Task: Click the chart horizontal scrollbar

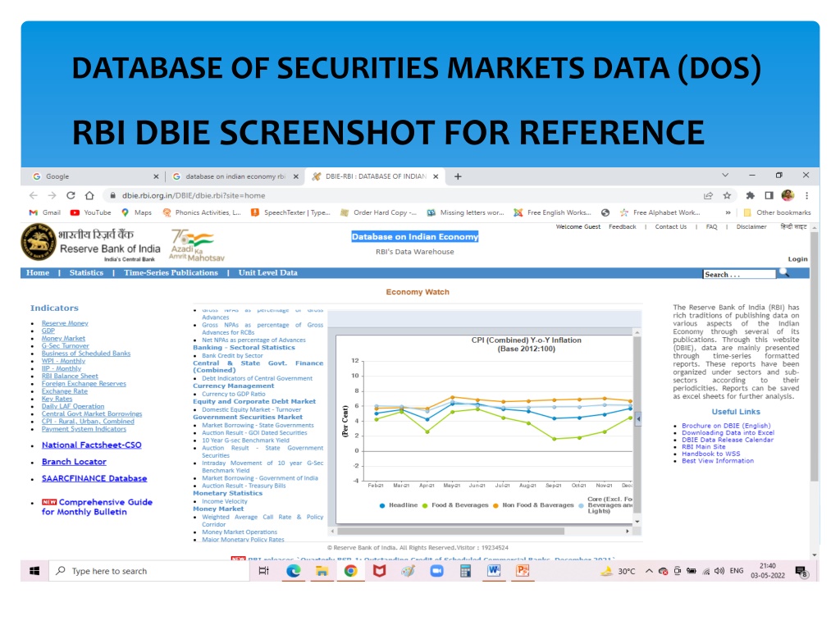Action: pyautogui.click(x=450, y=531)
